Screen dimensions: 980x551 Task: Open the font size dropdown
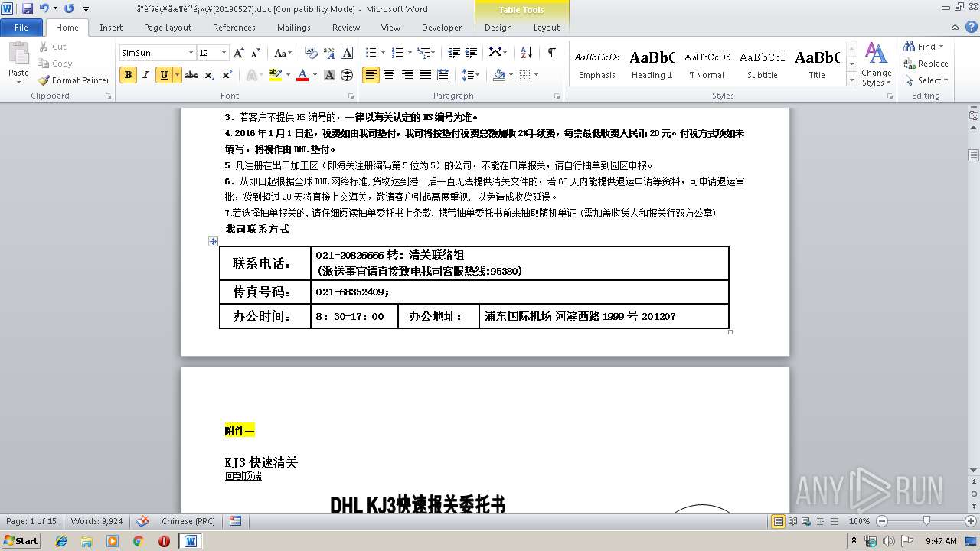224,53
